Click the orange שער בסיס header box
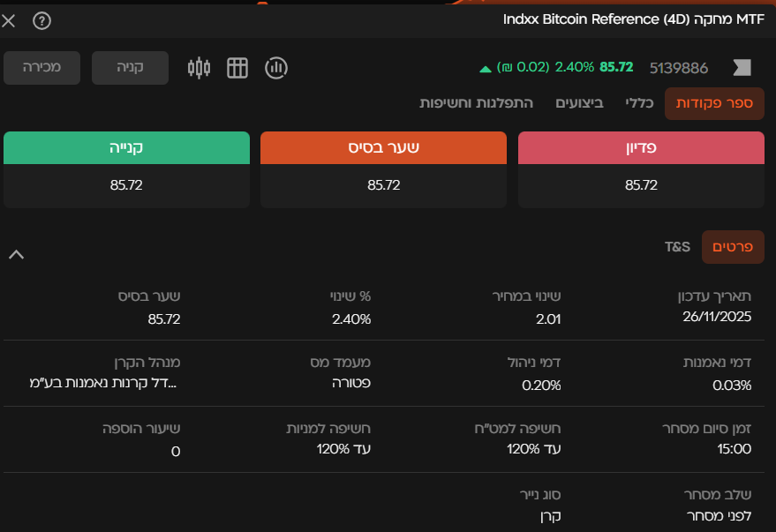776x532 pixels. (x=383, y=148)
